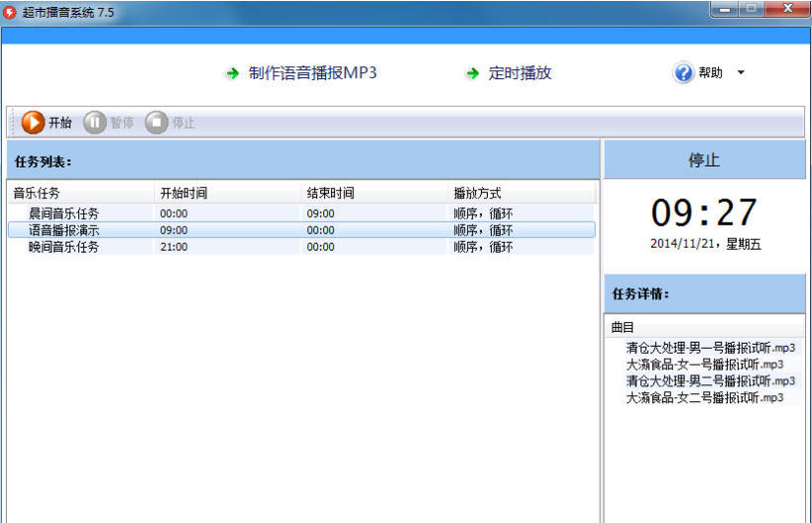812x523 pixels.
Task: Click the 帮助 label text
Action: click(711, 72)
